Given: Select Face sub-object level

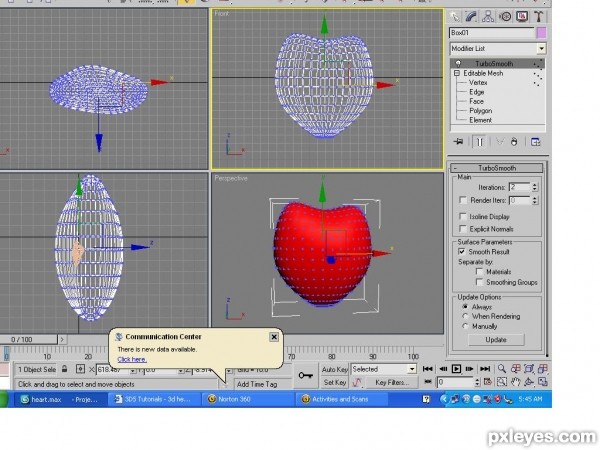Looking at the screenshot, I should [x=476, y=101].
